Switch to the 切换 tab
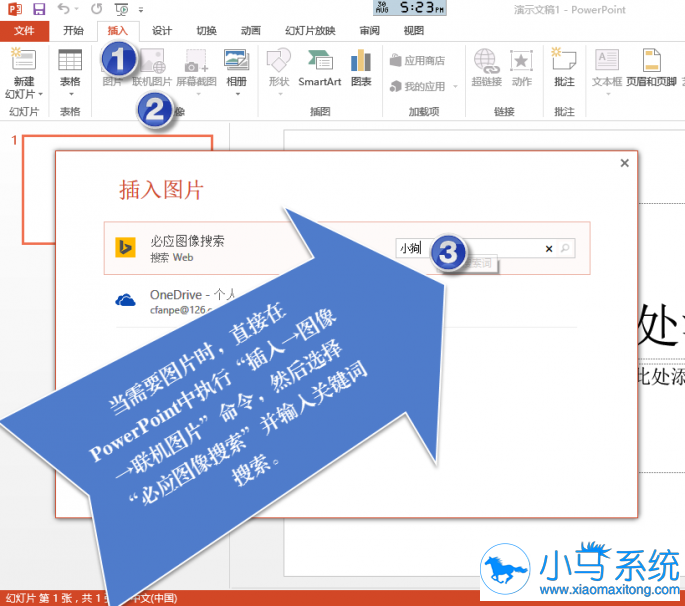This screenshot has height=606, width=685. (x=206, y=31)
